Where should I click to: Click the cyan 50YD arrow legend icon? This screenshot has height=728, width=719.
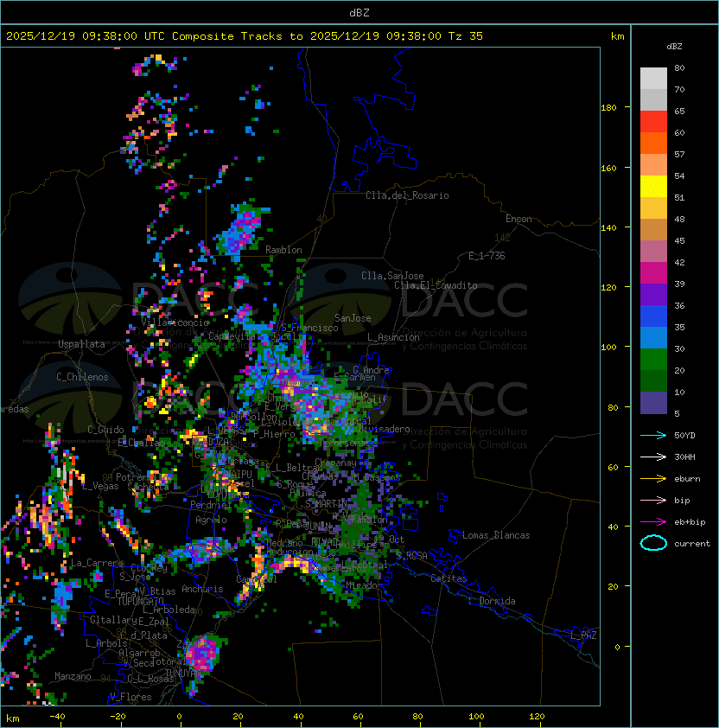[x=653, y=435]
